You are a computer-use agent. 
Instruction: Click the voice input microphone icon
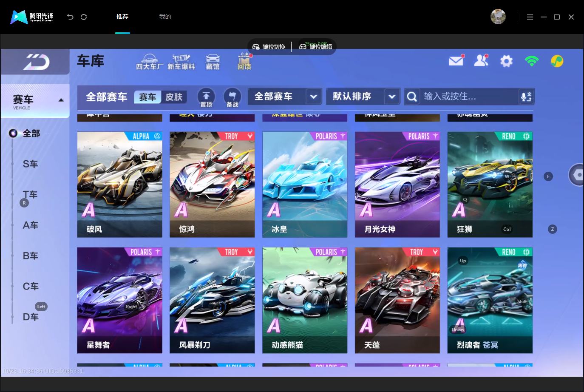point(526,97)
